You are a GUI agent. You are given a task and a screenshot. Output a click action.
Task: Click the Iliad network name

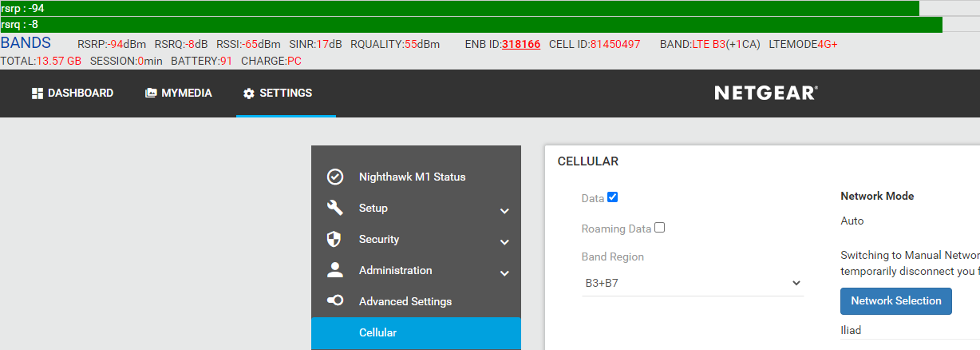point(851,330)
